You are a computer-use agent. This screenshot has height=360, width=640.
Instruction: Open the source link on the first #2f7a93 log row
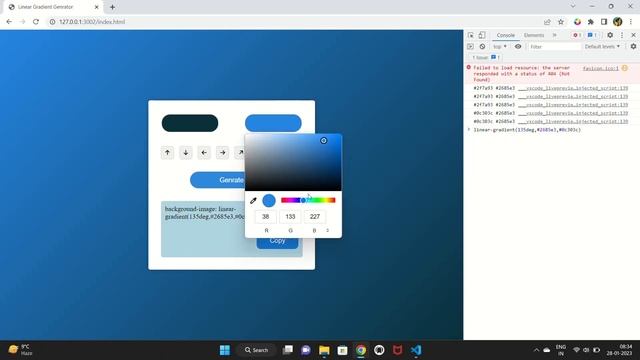click(573, 88)
